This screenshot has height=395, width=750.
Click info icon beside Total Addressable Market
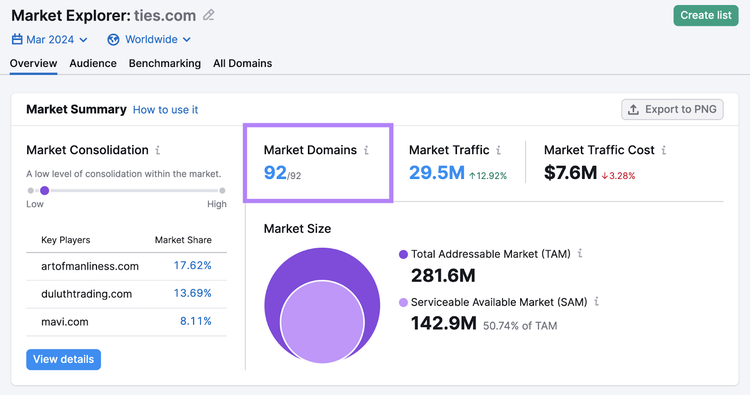(x=580, y=253)
